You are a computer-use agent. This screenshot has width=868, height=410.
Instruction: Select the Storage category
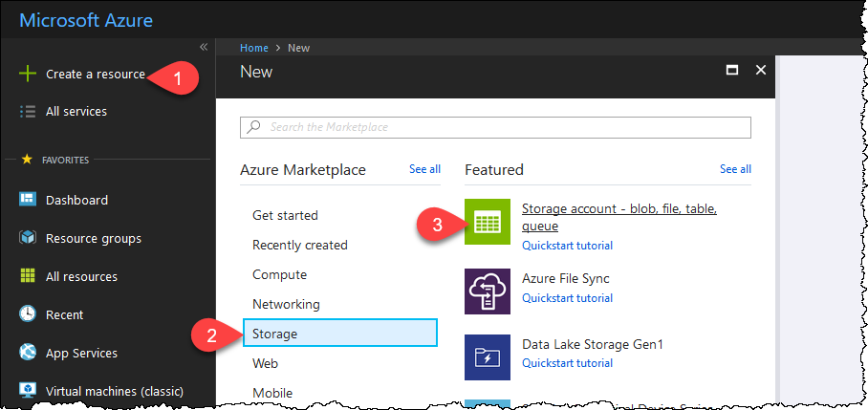tap(340, 334)
